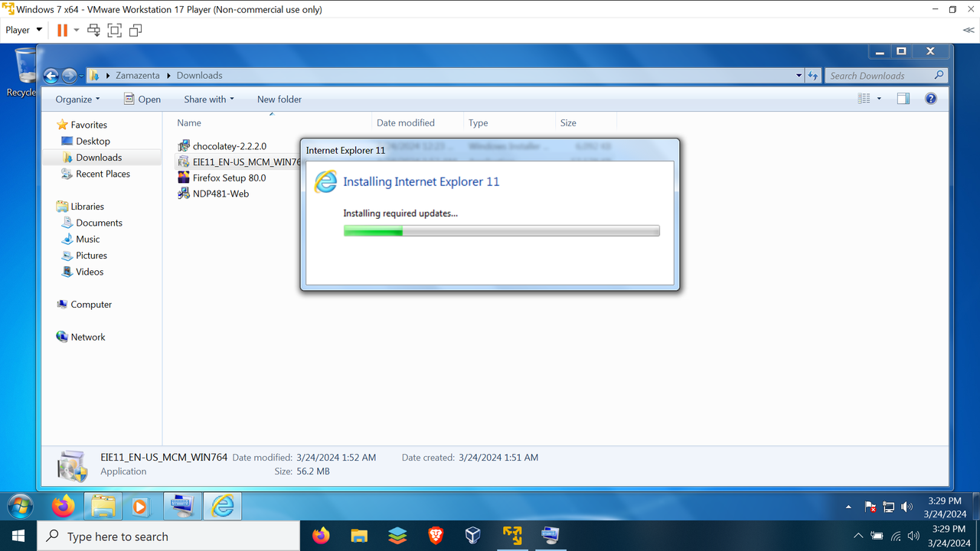Click the host Type here to search box
The image size is (980, 551).
(x=168, y=536)
